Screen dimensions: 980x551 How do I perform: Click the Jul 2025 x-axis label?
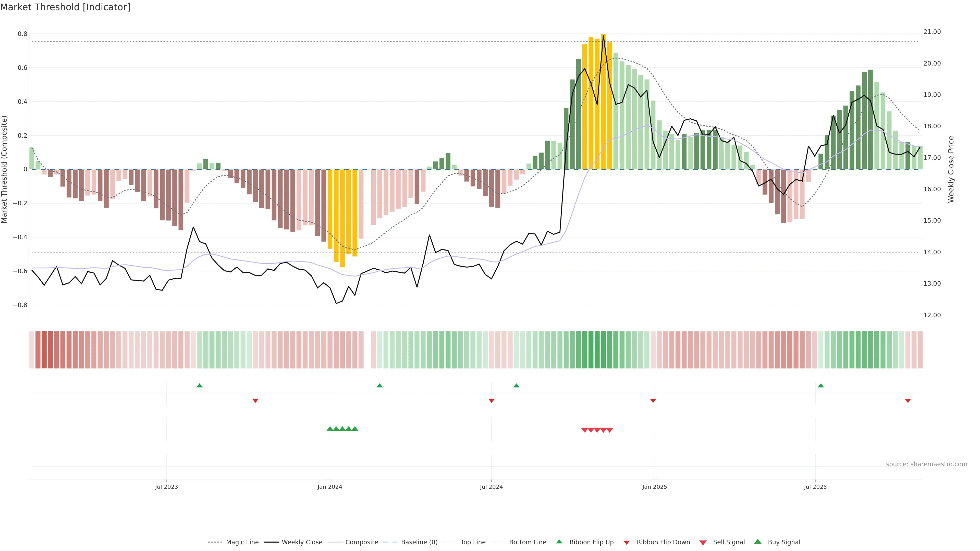tap(815, 487)
